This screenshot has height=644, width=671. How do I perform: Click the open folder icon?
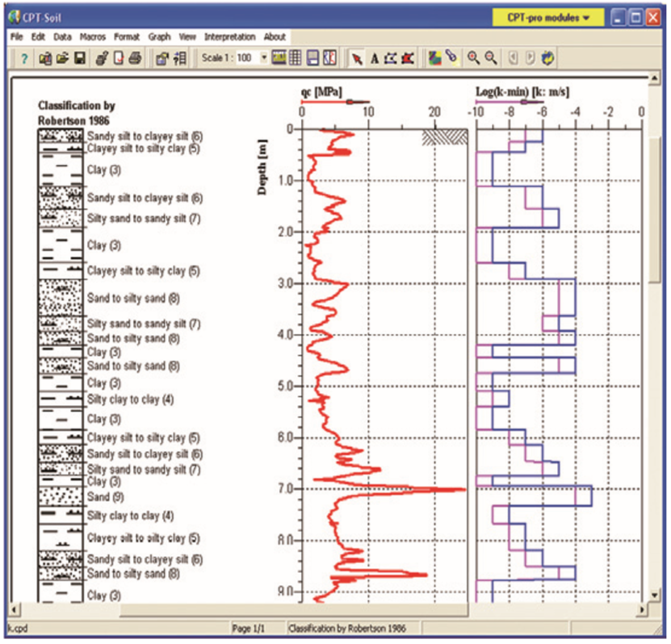point(61,59)
